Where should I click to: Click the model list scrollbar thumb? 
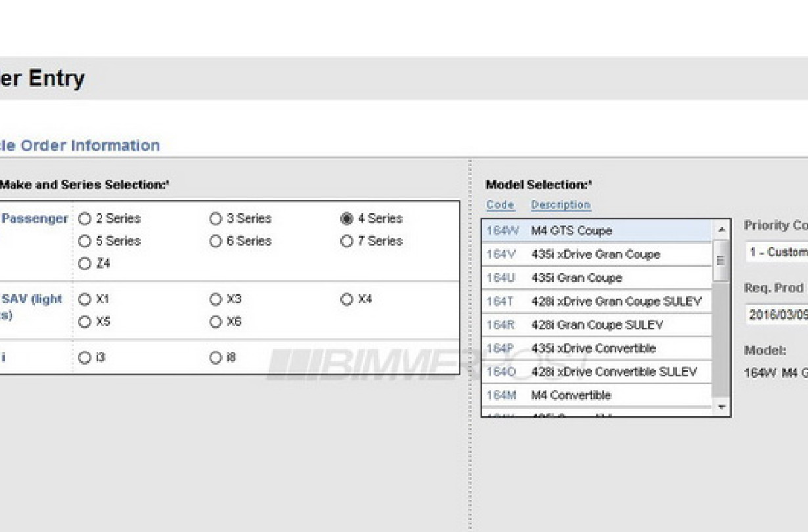pos(721,261)
